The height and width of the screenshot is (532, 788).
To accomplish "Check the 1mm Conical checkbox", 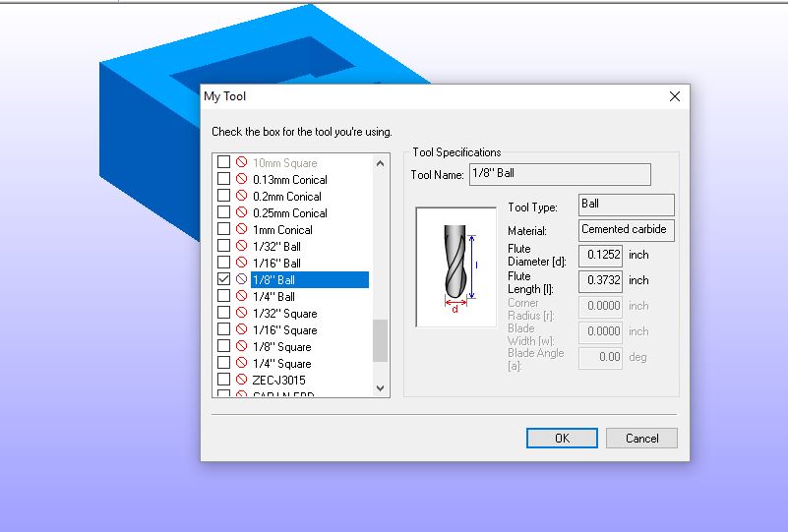I will click(223, 229).
